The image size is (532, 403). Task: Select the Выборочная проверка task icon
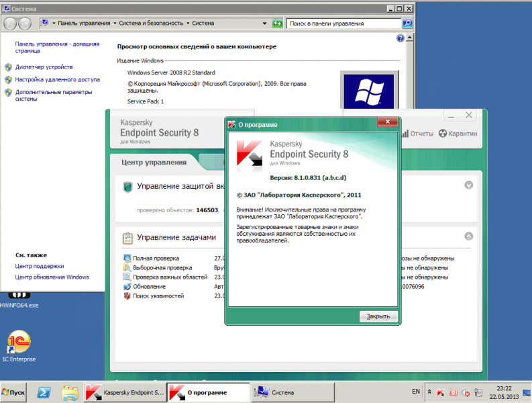coord(127,268)
